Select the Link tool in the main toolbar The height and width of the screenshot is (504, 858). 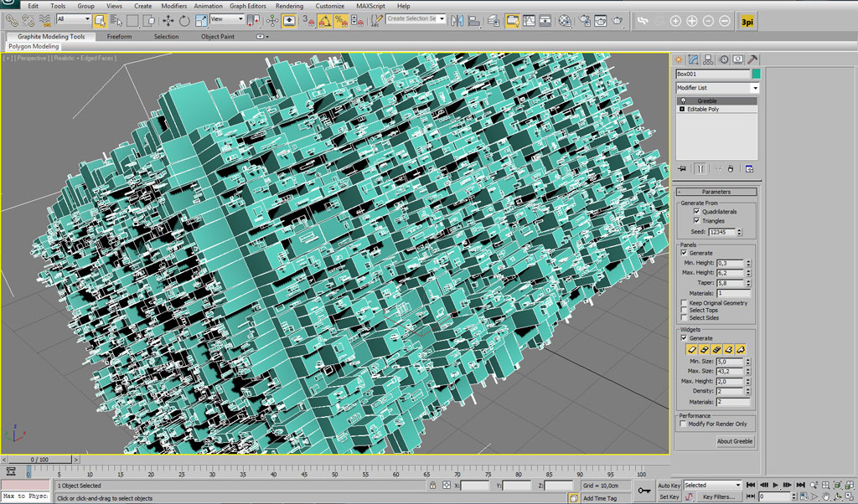coord(12,21)
